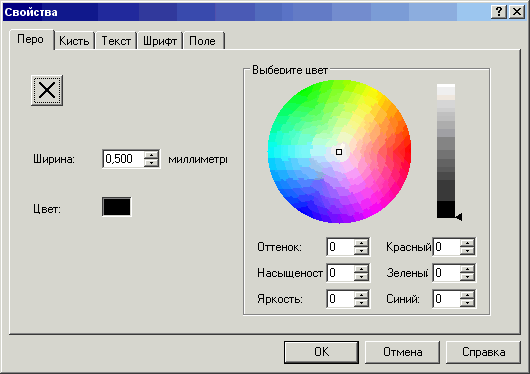Click the Насыщенность value field
Image resolution: width=530 pixels, height=374 pixels.
[x=341, y=273]
